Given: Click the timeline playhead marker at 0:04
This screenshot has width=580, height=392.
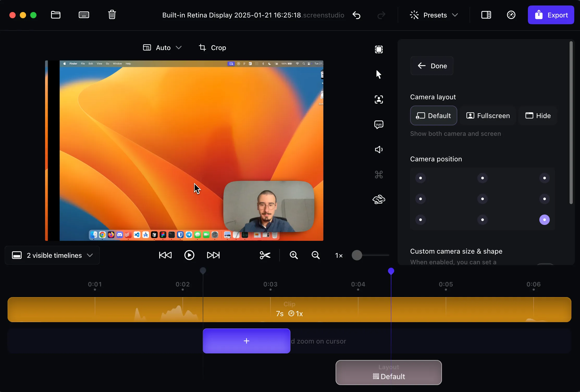Looking at the screenshot, I should click(x=391, y=271).
